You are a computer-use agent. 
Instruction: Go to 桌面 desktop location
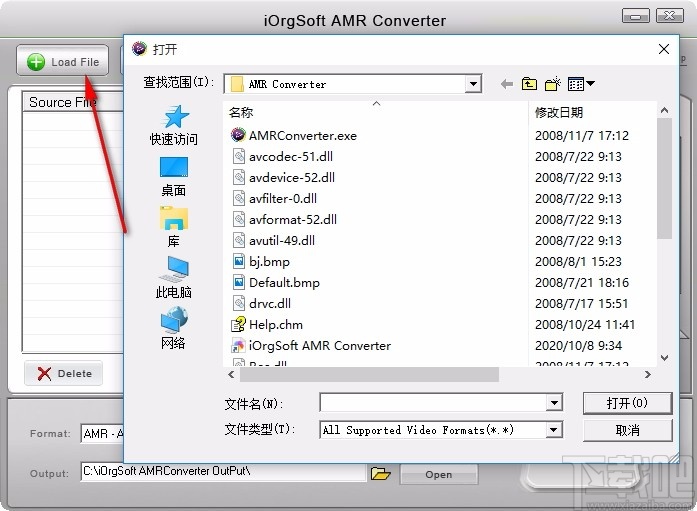coord(174,177)
